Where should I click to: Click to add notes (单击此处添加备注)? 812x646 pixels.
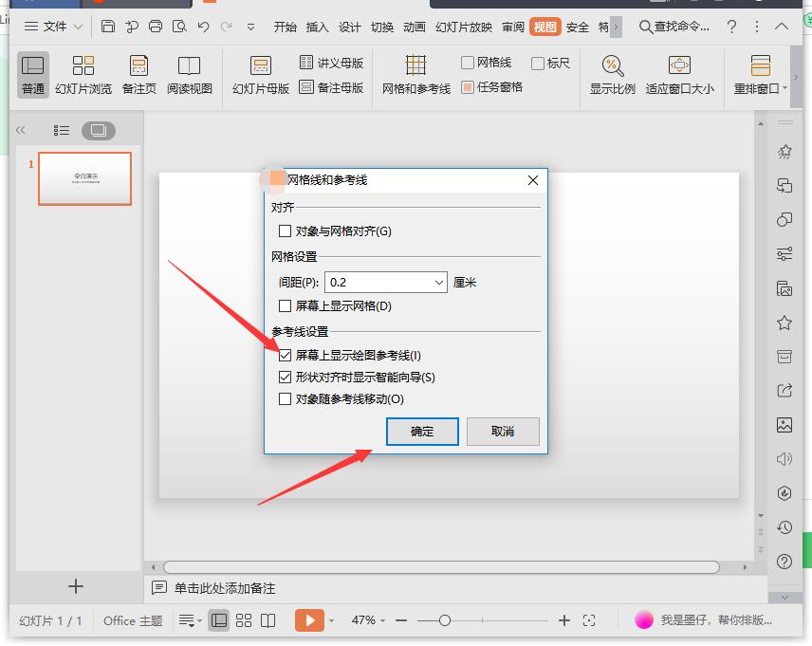click(x=225, y=588)
